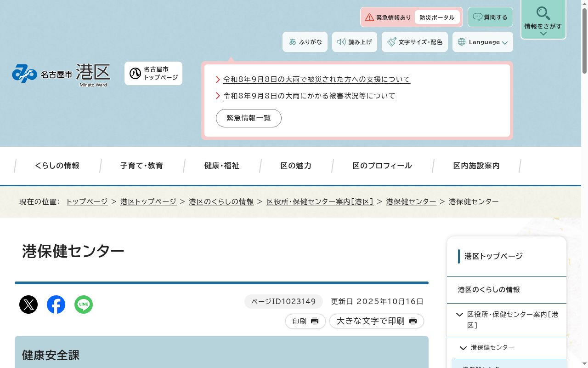Open 区のプロフィール menu
The image size is (588, 368).
click(x=382, y=166)
